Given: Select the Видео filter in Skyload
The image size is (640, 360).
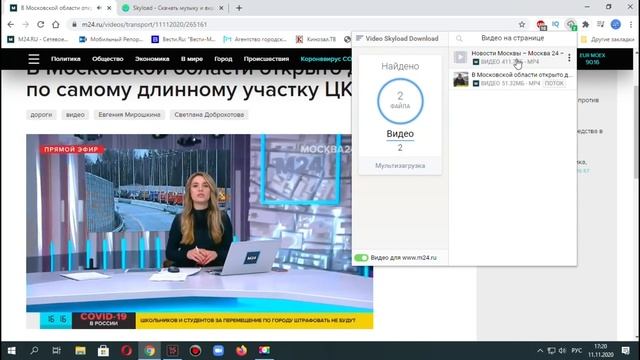Looking at the screenshot, I should (400, 134).
